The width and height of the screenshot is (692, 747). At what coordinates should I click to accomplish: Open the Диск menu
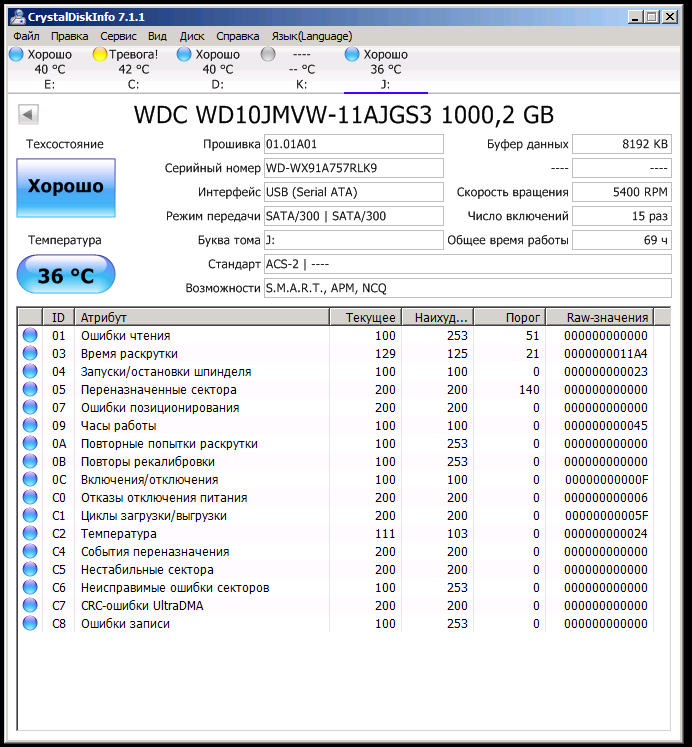pos(192,36)
